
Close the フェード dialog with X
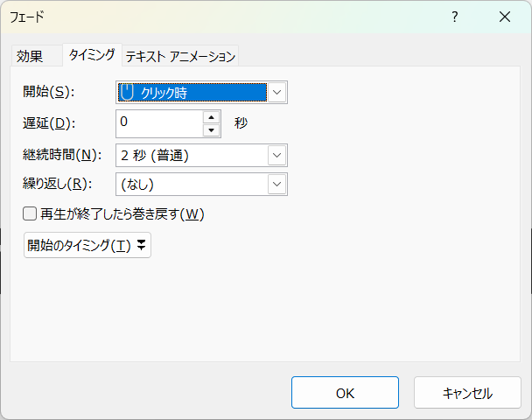point(505,17)
